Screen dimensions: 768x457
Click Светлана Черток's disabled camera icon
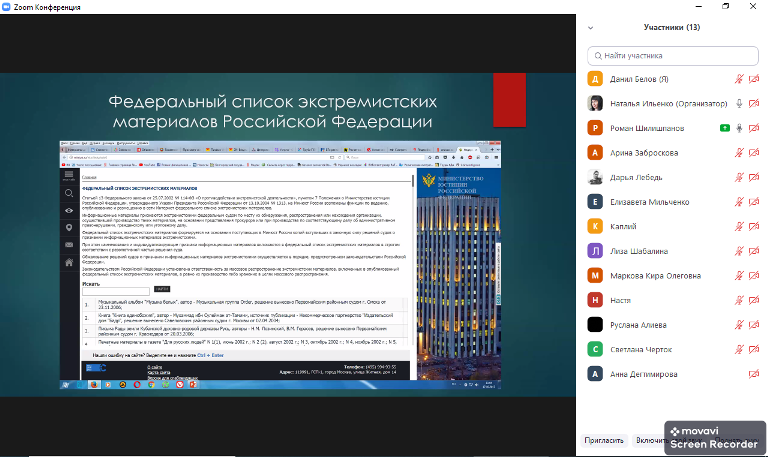click(x=754, y=349)
